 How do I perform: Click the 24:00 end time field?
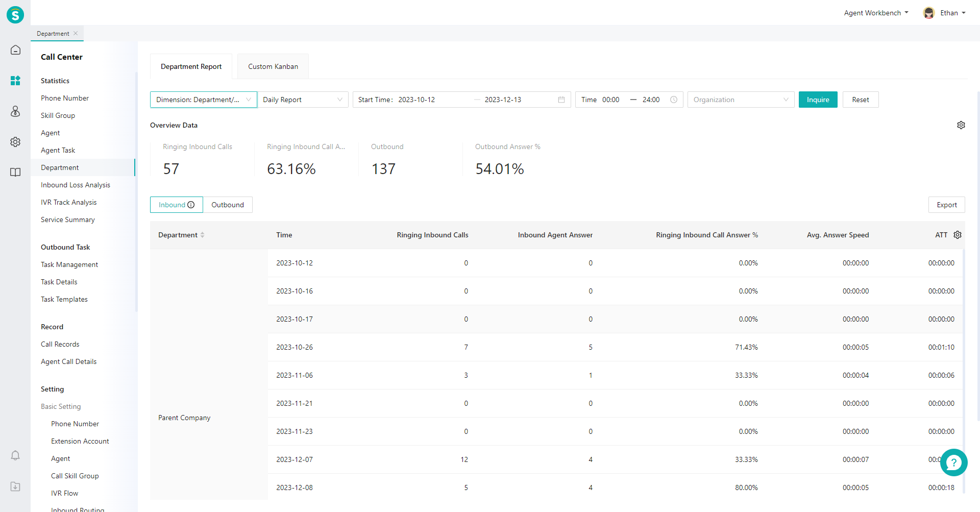click(x=651, y=100)
